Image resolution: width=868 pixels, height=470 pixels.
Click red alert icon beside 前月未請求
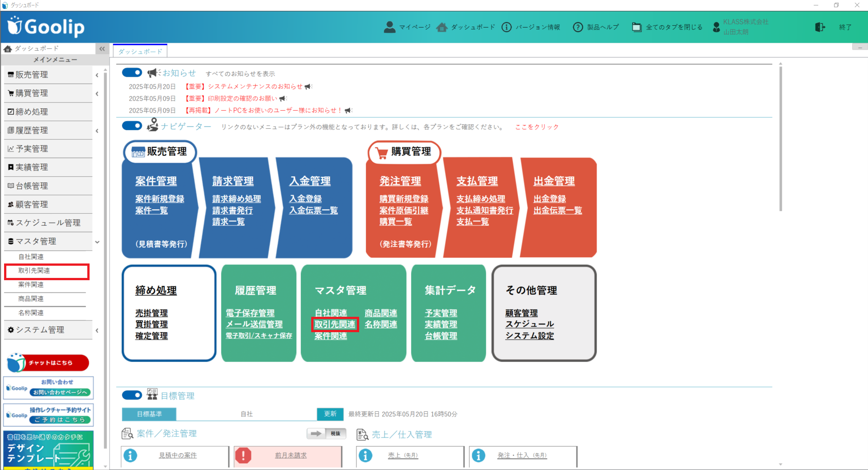tap(243, 456)
